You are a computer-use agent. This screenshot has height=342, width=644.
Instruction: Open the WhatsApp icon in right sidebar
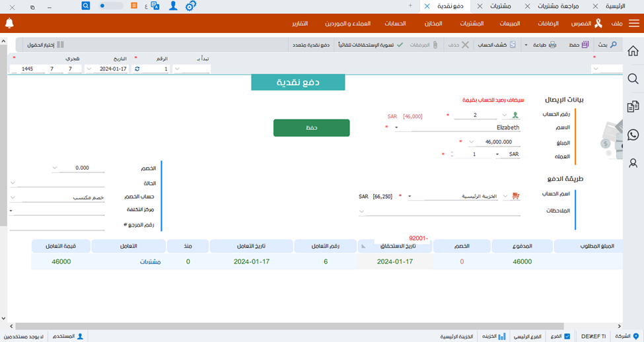pos(633,135)
